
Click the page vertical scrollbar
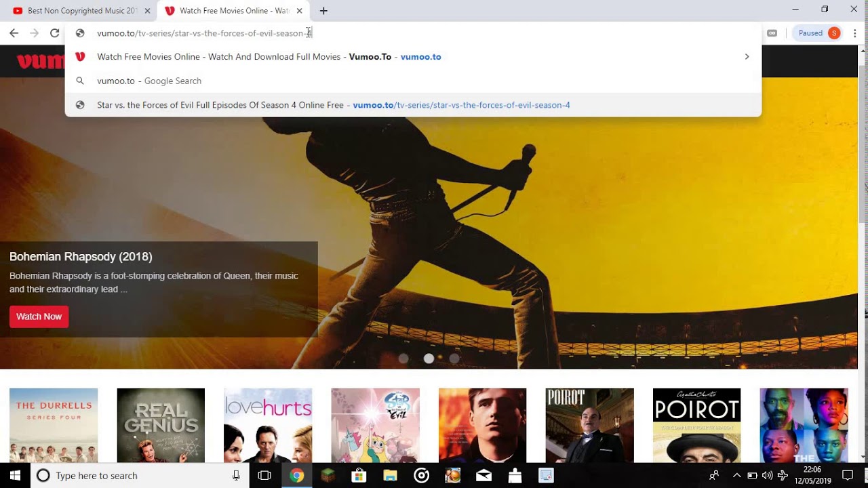[863, 142]
